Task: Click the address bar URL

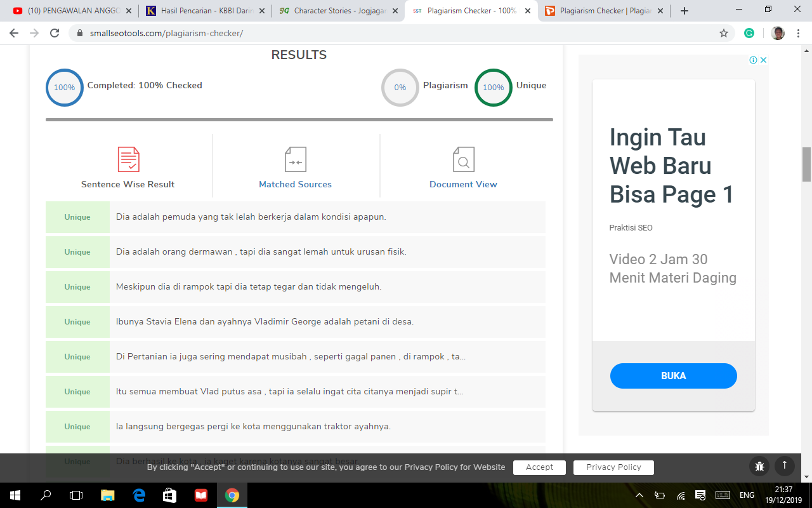Action: pyautogui.click(x=165, y=33)
